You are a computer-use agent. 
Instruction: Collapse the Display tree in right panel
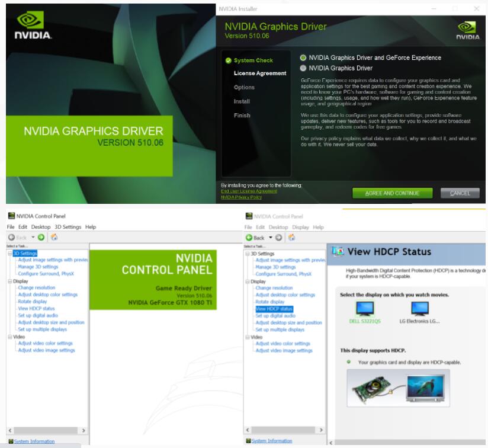click(248, 281)
